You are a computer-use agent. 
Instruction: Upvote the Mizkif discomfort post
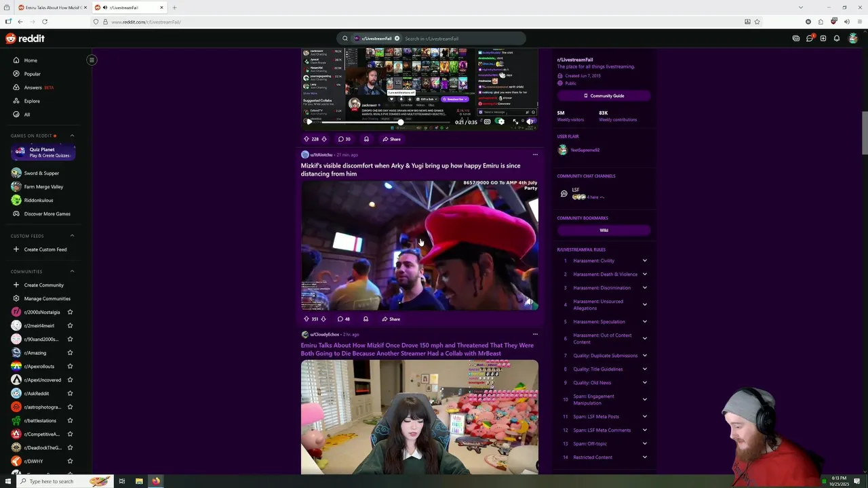pos(306,319)
